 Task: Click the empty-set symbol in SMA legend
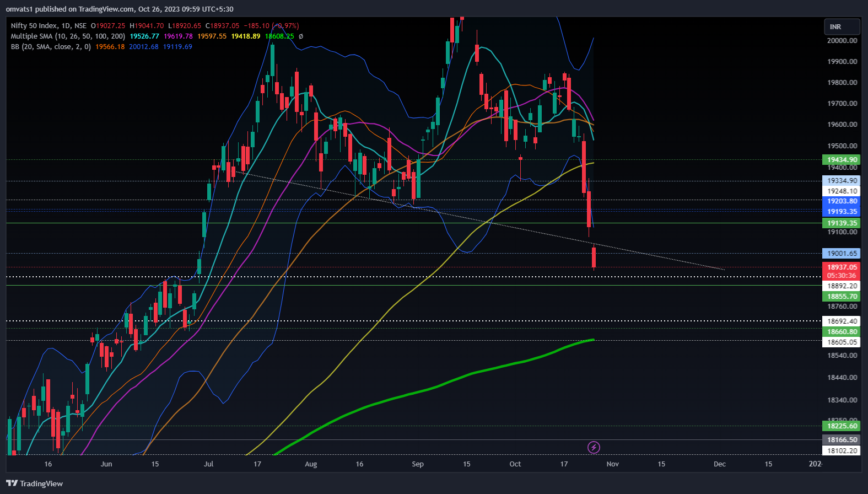click(301, 36)
